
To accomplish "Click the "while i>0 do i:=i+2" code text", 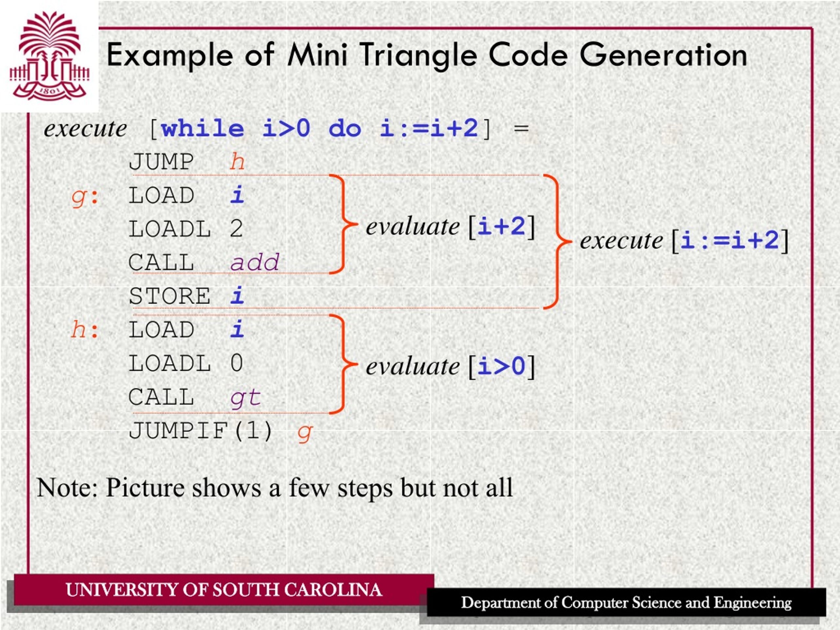I will (320, 128).
